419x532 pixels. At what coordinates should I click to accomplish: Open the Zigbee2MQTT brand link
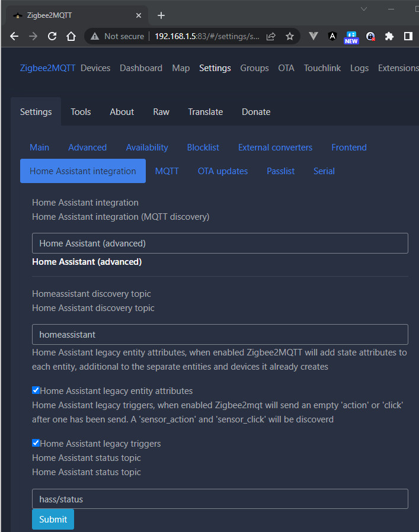coord(47,68)
